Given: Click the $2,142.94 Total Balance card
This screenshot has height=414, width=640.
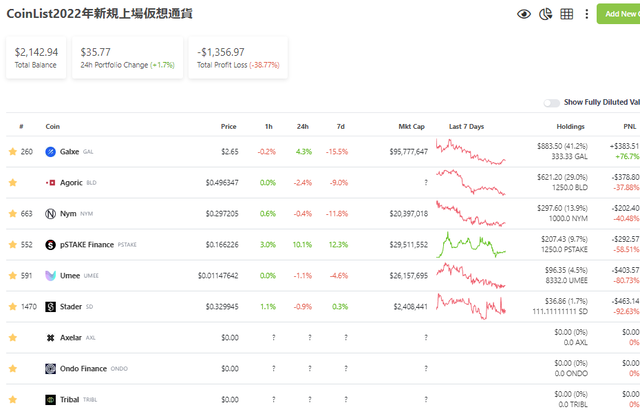Looking at the screenshot, I should coord(36,58).
